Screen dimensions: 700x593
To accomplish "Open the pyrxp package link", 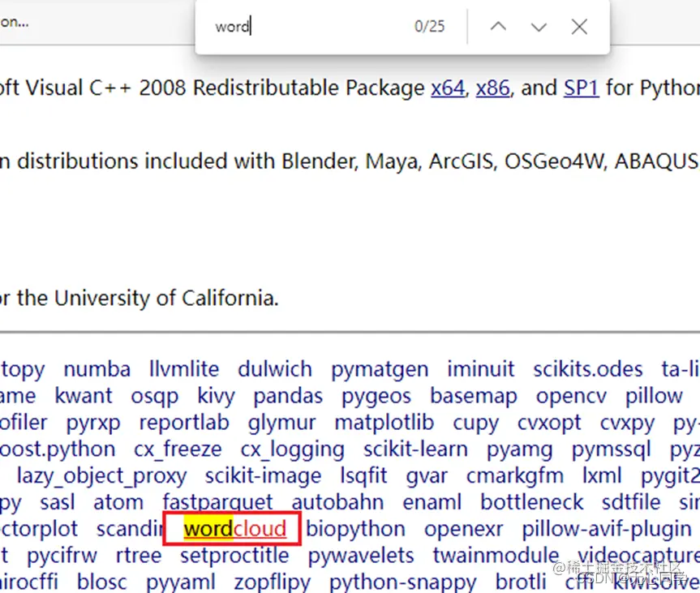I will tap(93, 423).
